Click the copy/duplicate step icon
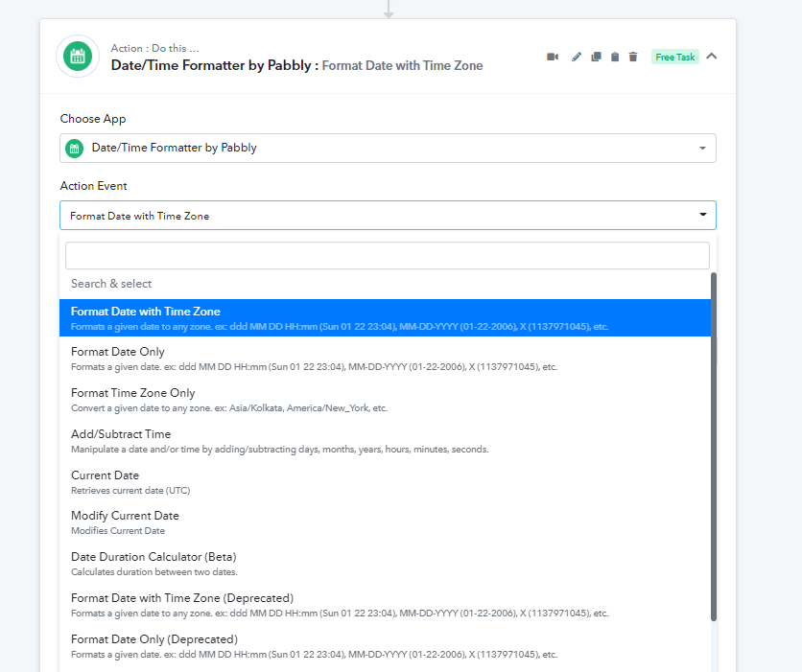The width and height of the screenshot is (802, 672). click(x=596, y=57)
